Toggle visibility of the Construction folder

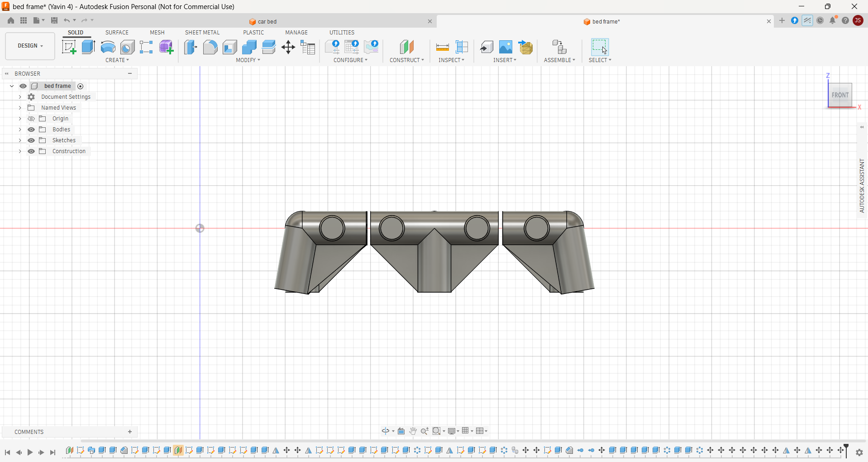click(31, 151)
